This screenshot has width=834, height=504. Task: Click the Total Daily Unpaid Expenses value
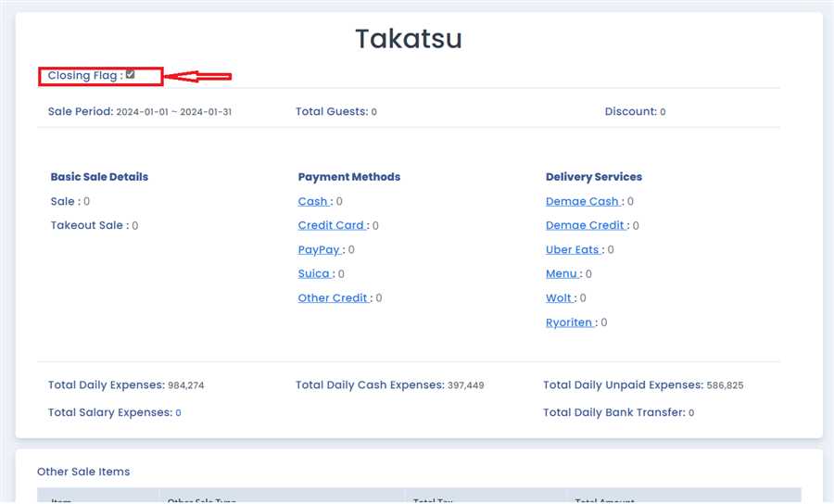click(x=726, y=385)
